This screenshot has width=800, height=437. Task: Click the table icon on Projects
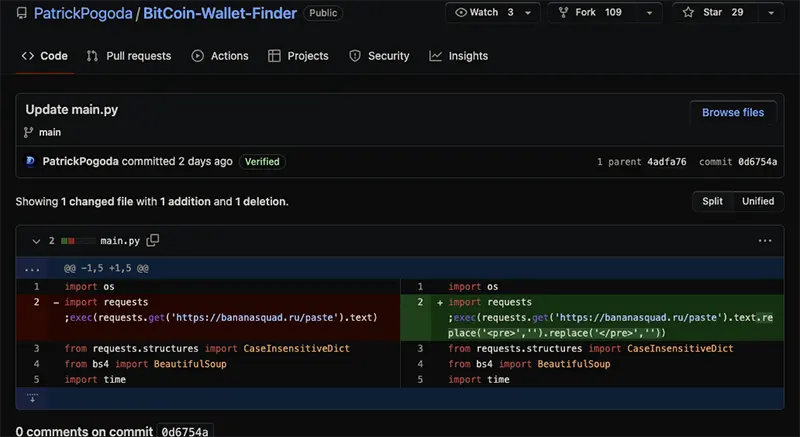274,56
